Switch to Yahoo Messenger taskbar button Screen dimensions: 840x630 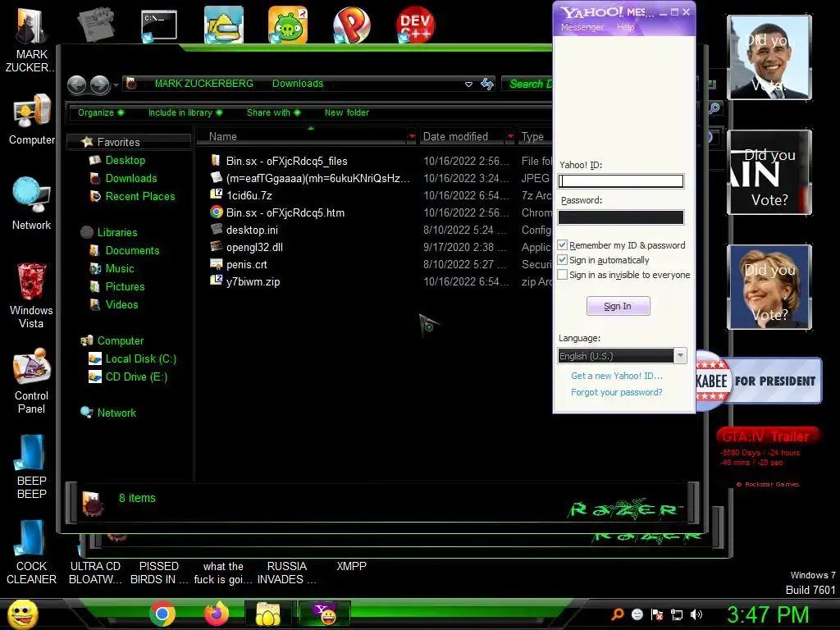click(325, 614)
